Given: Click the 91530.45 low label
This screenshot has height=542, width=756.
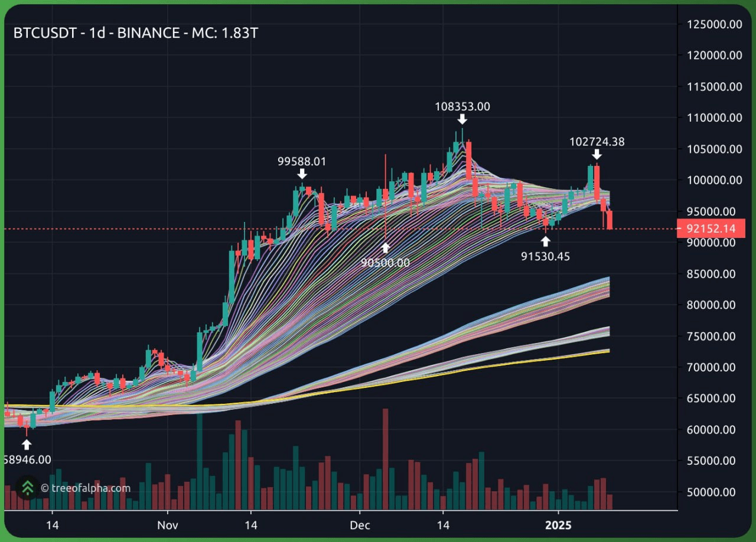Looking at the screenshot, I should click(x=545, y=256).
